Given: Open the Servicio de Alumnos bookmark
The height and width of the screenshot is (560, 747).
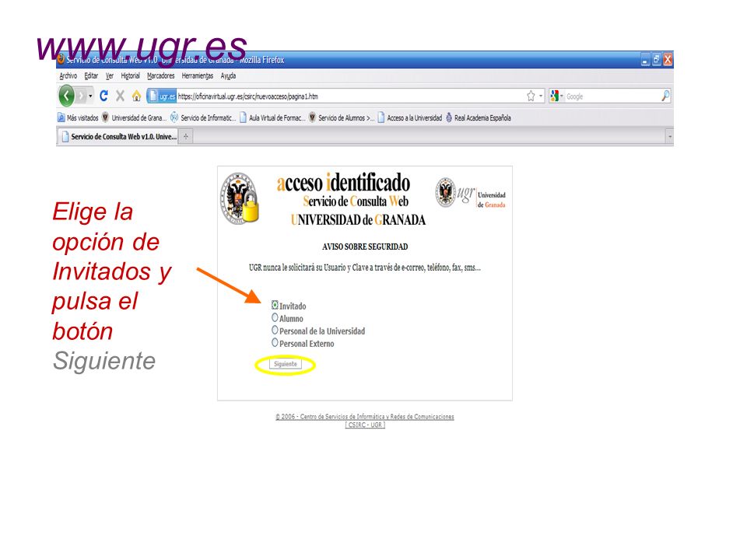Looking at the screenshot, I should (342, 117).
